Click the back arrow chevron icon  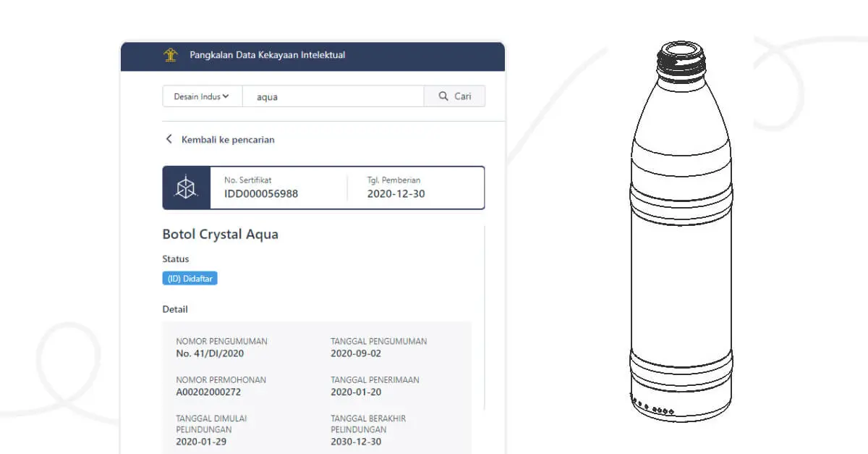tap(169, 139)
